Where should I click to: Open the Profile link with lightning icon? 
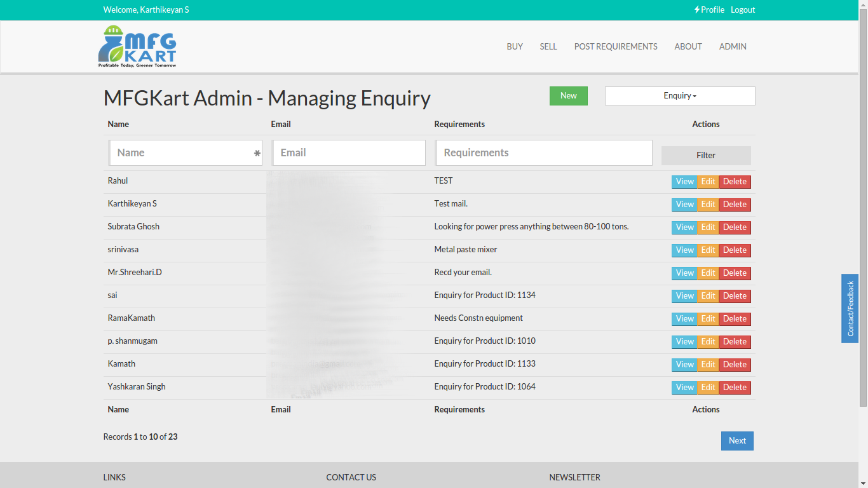click(x=709, y=10)
